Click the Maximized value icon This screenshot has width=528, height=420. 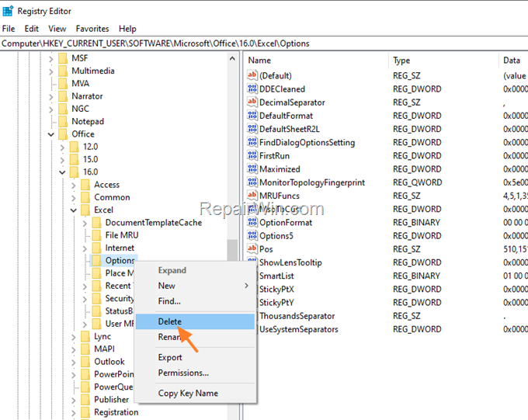(x=252, y=168)
